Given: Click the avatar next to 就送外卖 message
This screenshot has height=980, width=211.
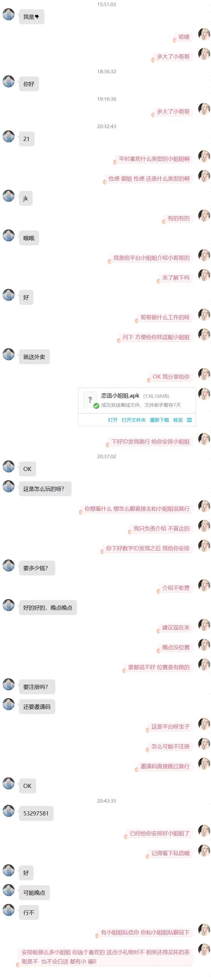Looking at the screenshot, I should pos(8,355).
